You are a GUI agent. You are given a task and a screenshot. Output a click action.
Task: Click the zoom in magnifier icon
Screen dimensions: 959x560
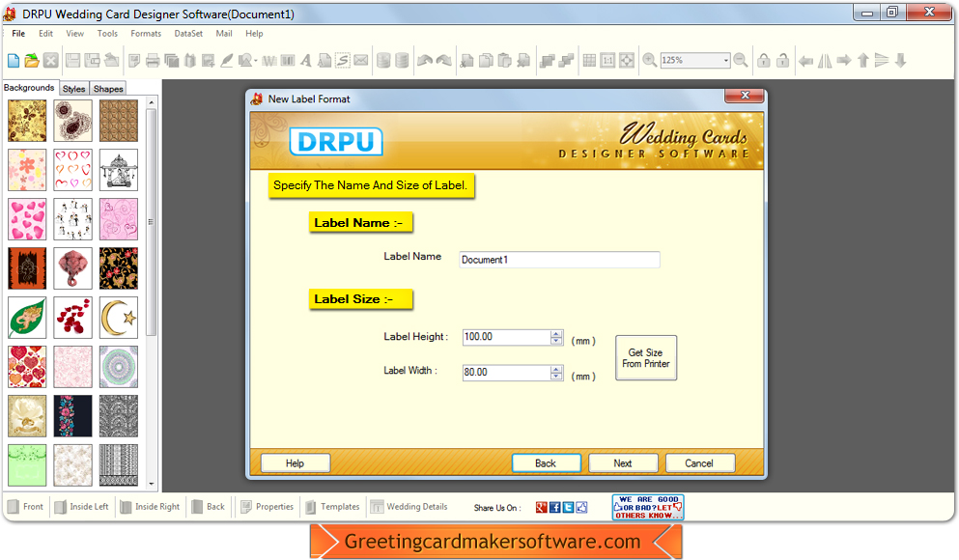click(650, 60)
